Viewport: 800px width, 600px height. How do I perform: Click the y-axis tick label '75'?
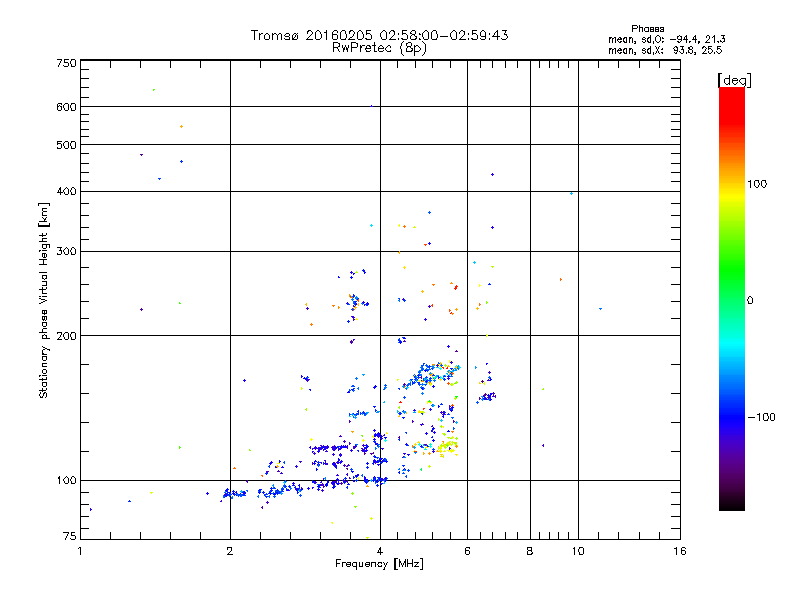tap(70, 536)
